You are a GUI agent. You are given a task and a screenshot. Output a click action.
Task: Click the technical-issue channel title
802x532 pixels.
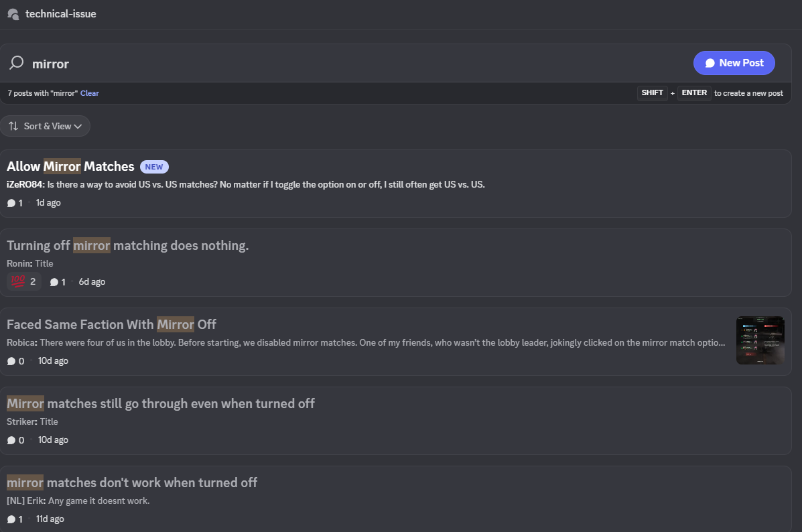tap(61, 13)
